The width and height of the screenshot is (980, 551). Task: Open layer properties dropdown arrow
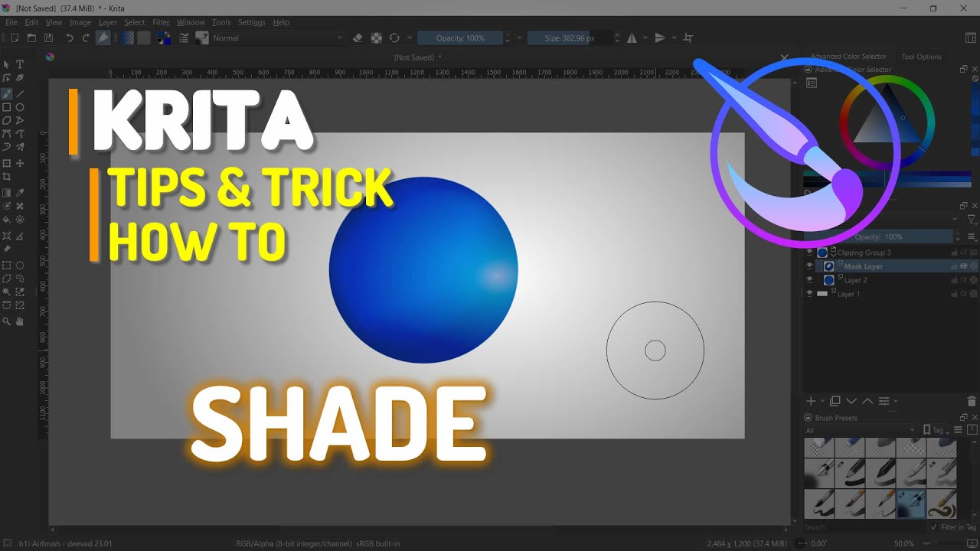tap(896, 401)
